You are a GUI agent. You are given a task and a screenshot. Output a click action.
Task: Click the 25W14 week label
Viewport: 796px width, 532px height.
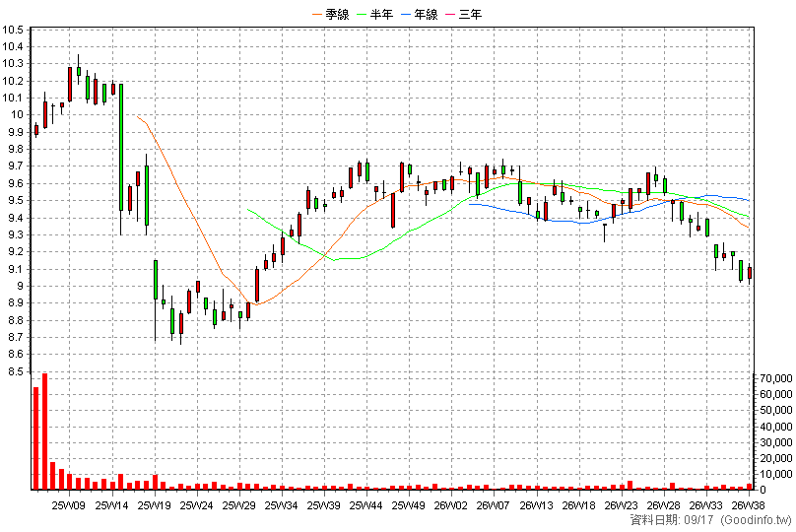pos(111,505)
